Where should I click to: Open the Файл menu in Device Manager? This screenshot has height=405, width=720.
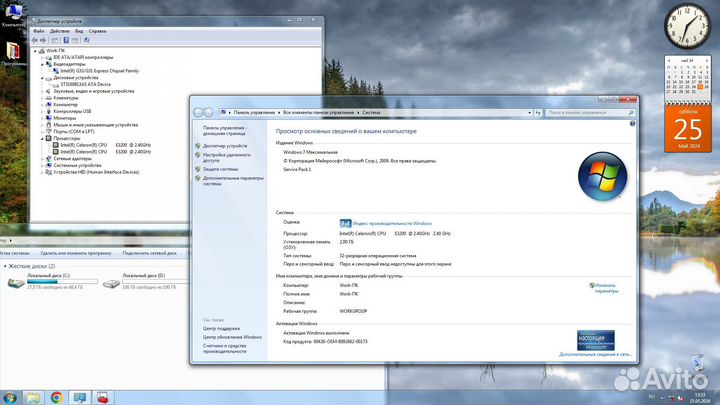pyautogui.click(x=39, y=31)
